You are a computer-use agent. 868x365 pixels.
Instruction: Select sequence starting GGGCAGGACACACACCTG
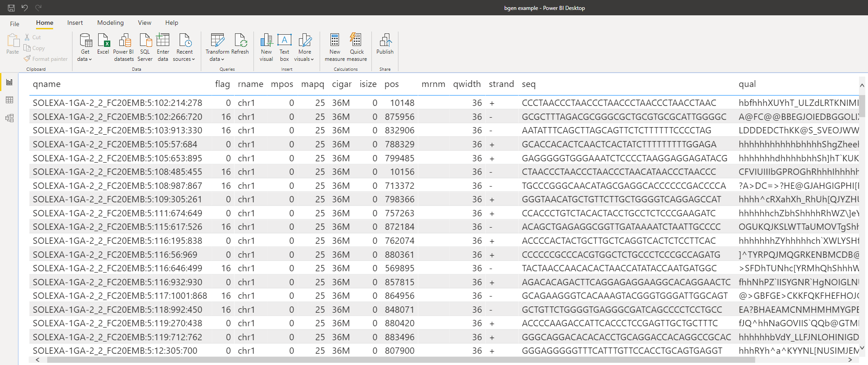(x=627, y=337)
